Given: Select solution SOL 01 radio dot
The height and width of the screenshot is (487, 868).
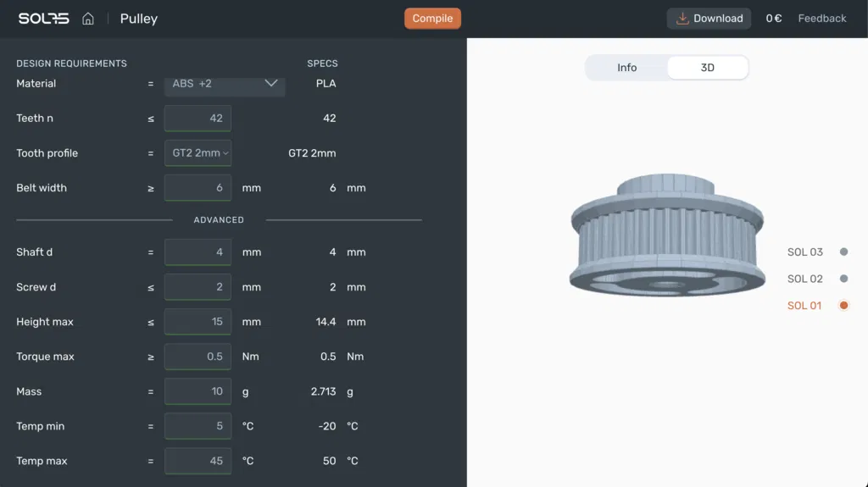Looking at the screenshot, I should (843, 306).
